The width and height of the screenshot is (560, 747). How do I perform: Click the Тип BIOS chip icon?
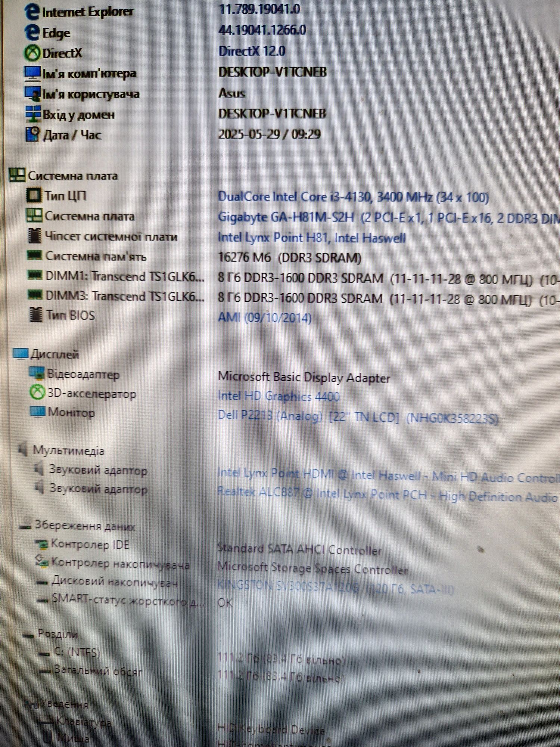pos(36,314)
